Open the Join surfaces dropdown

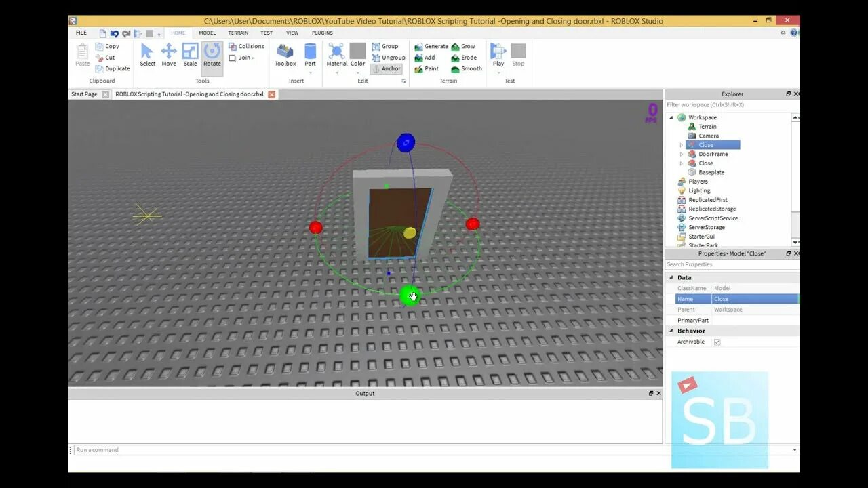pos(241,58)
